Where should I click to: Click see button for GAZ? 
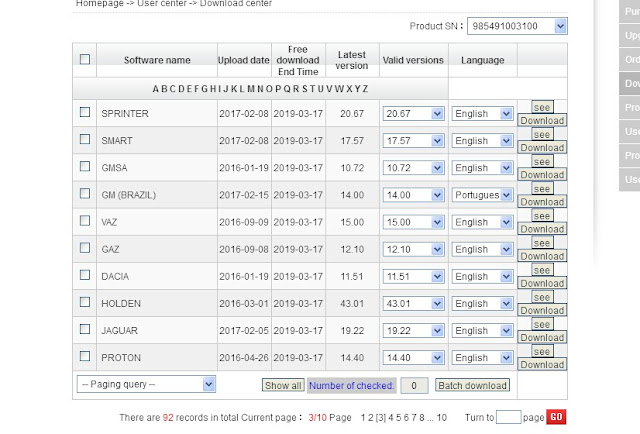point(542,243)
